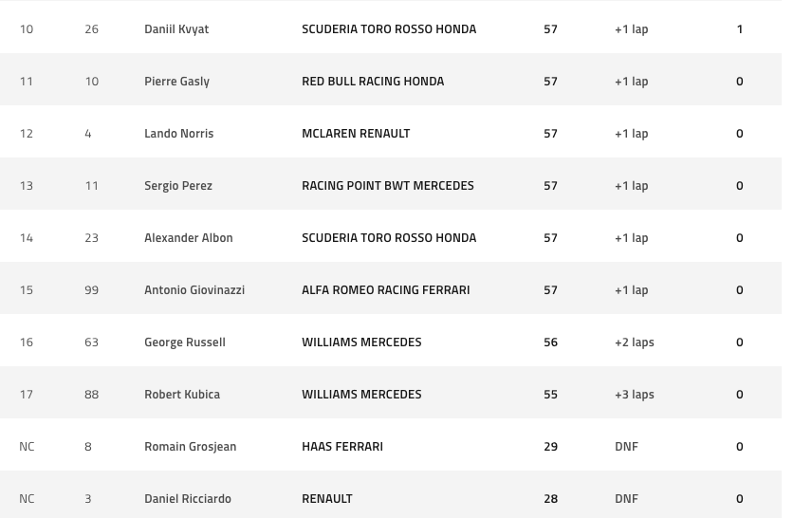
Task: Click Alfa Romeo Racing Ferrari team
Action: (385, 289)
